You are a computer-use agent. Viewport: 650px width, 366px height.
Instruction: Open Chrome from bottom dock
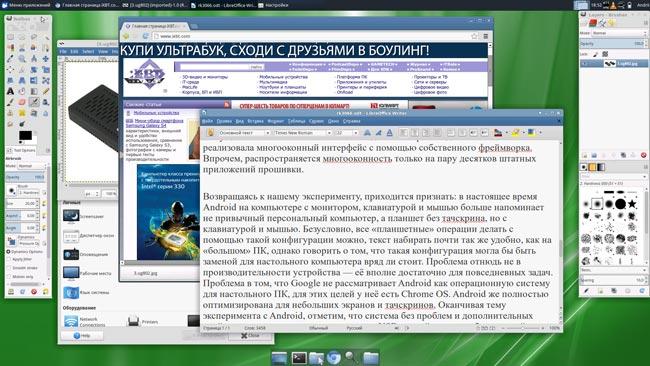334,357
